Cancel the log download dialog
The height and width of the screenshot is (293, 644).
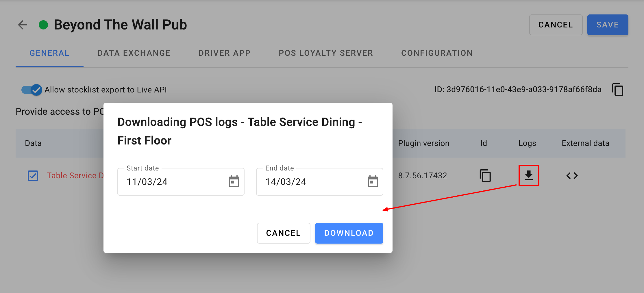tap(283, 233)
